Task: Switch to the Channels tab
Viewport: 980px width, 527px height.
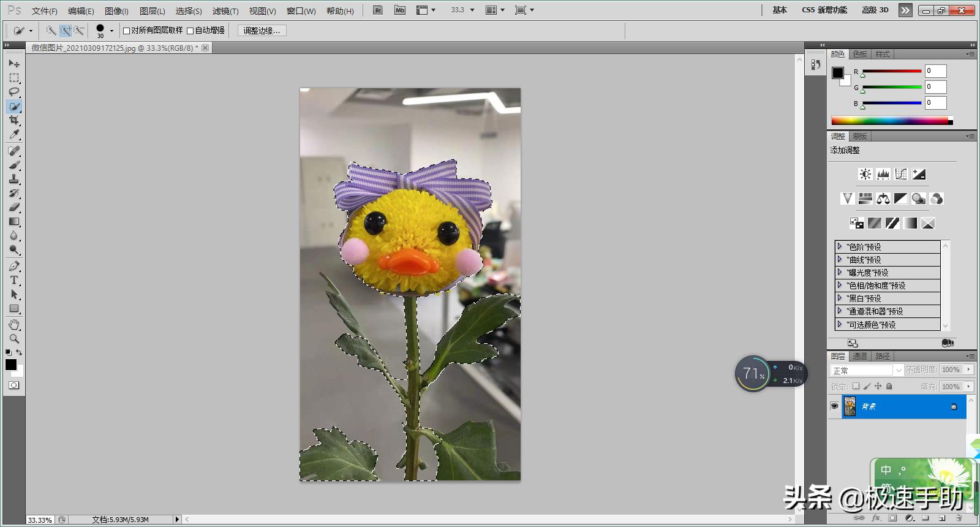Action: point(860,356)
